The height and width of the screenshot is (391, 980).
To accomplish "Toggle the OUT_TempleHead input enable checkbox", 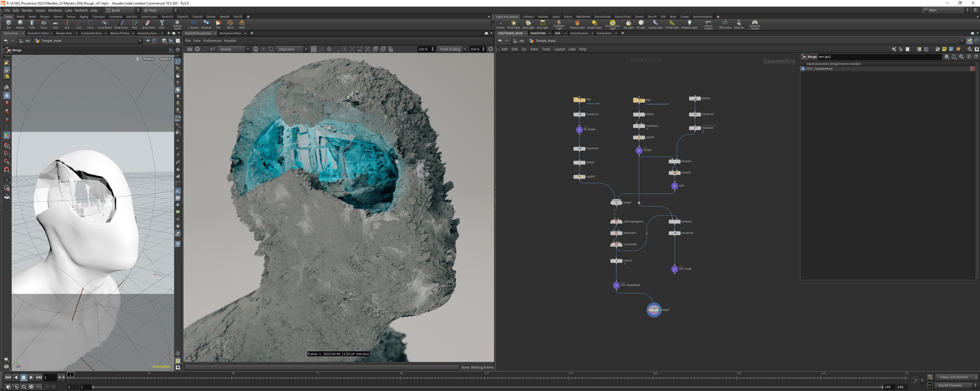I will 803,69.
